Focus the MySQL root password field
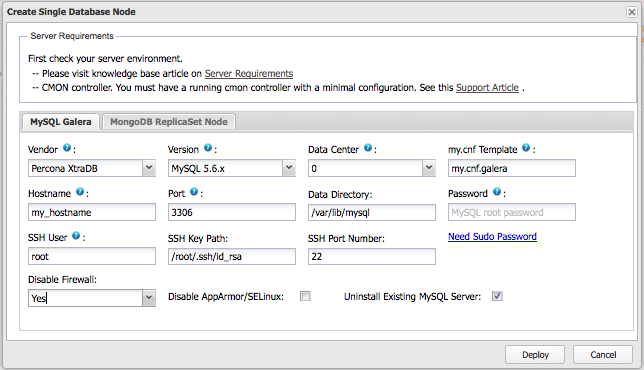The image size is (644, 370). tap(512, 212)
